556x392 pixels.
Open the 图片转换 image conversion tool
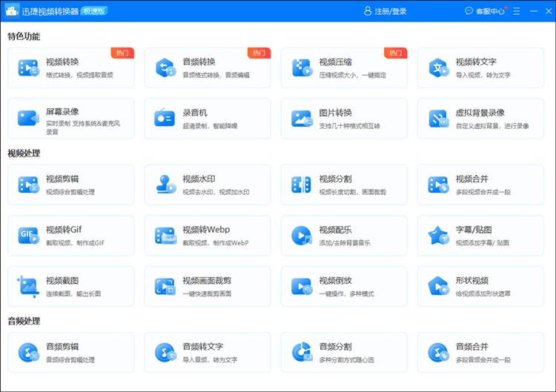pyautogui.click(x=343, y=118)
